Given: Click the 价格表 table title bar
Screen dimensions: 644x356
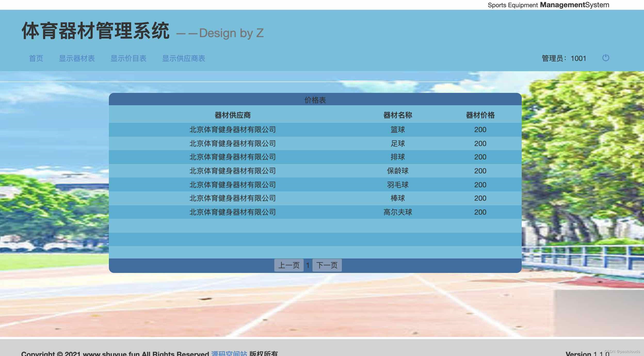Looking at the screenshot, I should coord(315,100).
